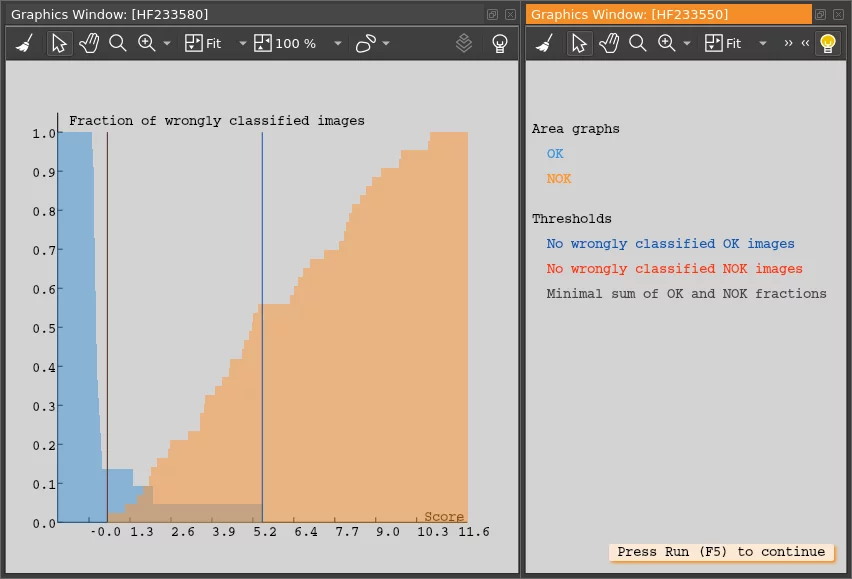Activate the hand pan tool in left window
This screenshot has width=852, height=579.
(88, 44)
